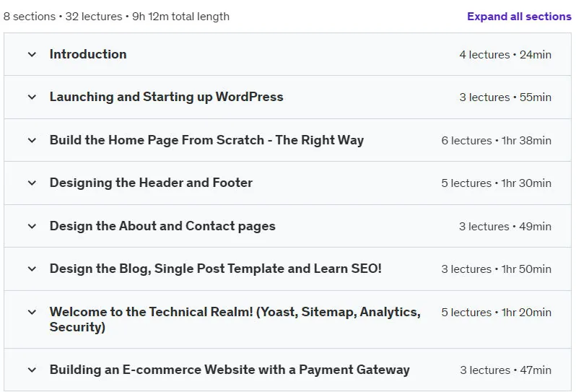The width and height of the screenshot is (576, 392).
Task: Select the Introduction section title
Action: pyautogui.click(x=88, y=54)
